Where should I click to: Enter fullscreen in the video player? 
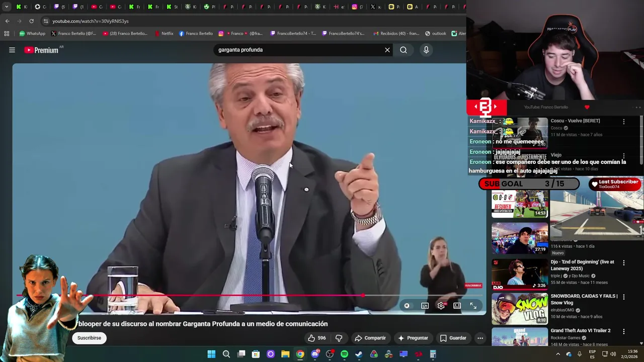(473, 306)
